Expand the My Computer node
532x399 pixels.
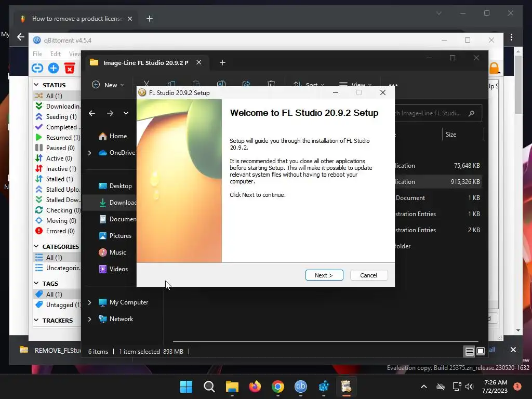click(89, 302)
